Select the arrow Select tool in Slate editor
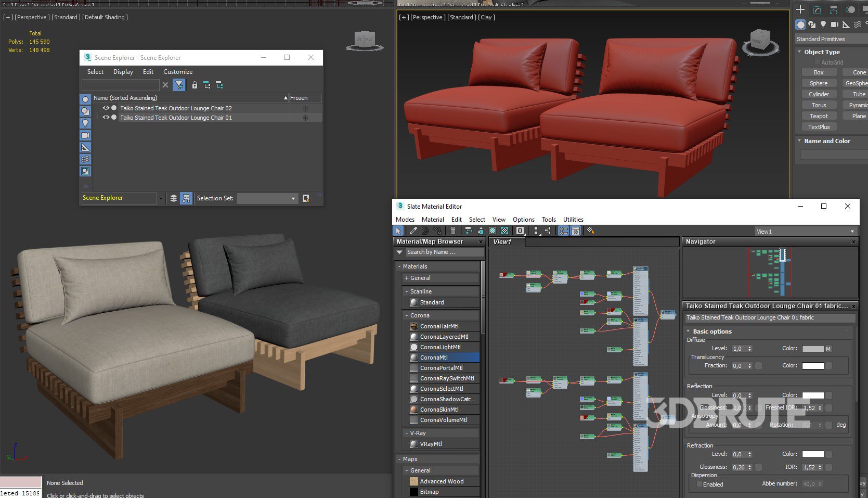The height and width of the screenshot is (498, 868). point(398,231)
